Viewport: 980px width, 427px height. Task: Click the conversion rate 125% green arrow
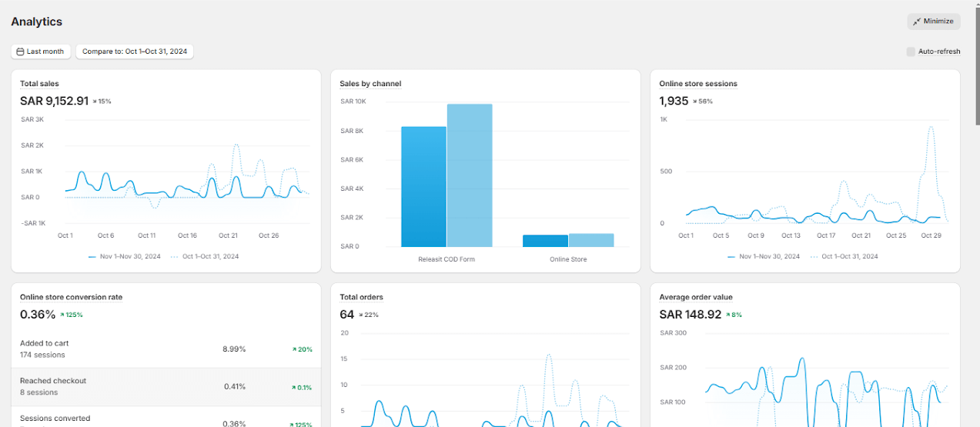63,315
